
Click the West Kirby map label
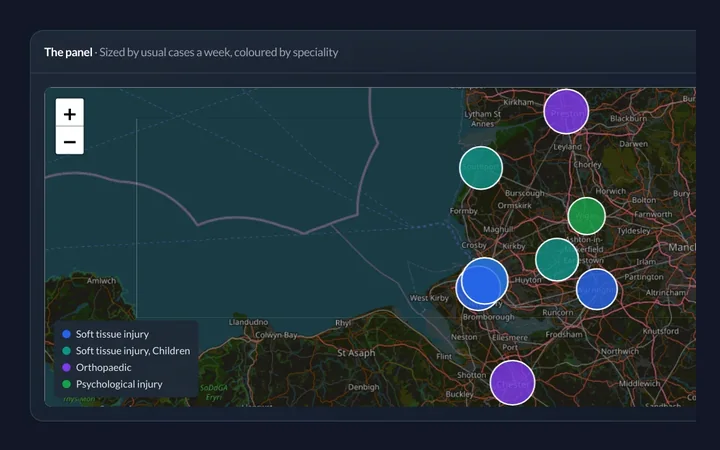tap(429, 298)
